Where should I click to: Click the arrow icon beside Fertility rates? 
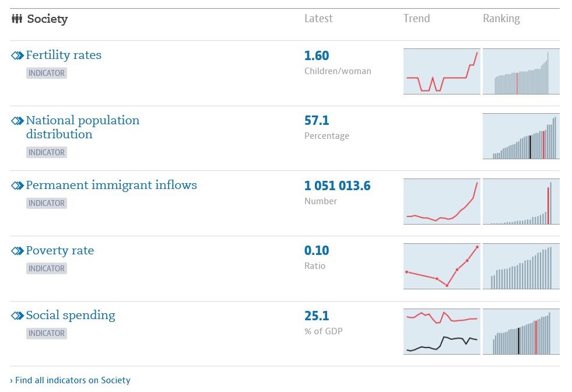[17, 55]
